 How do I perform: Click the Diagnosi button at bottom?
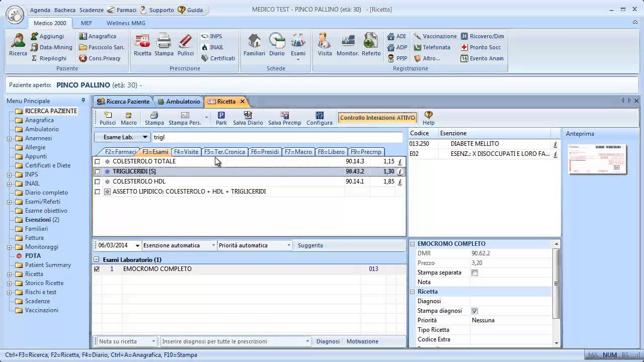click(328, 341)
